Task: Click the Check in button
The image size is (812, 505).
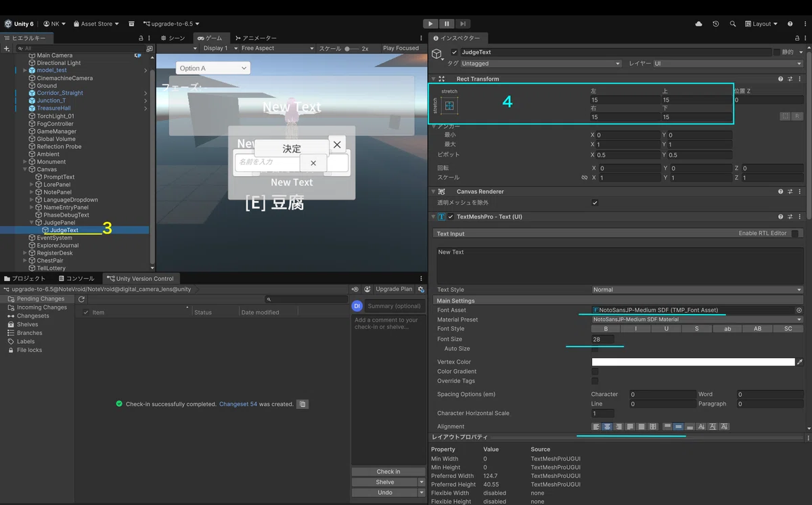Action: coord(388,472)
